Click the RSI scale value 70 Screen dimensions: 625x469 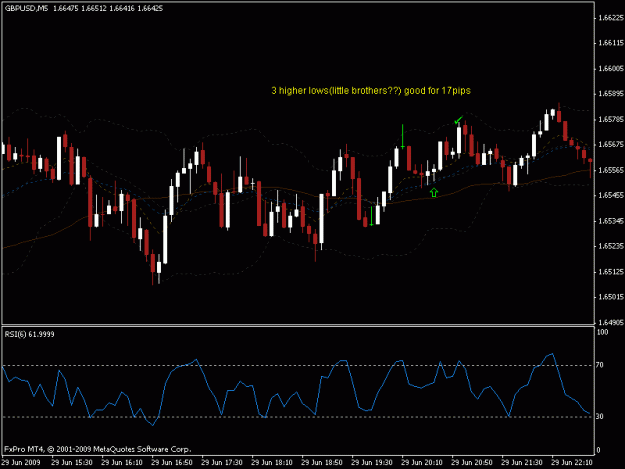600,365
